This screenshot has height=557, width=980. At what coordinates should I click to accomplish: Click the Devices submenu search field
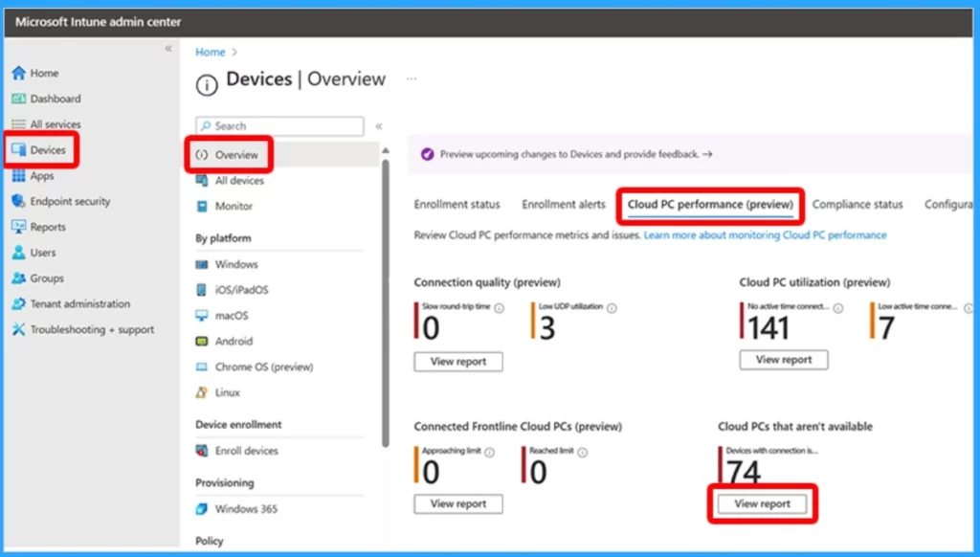279,126
